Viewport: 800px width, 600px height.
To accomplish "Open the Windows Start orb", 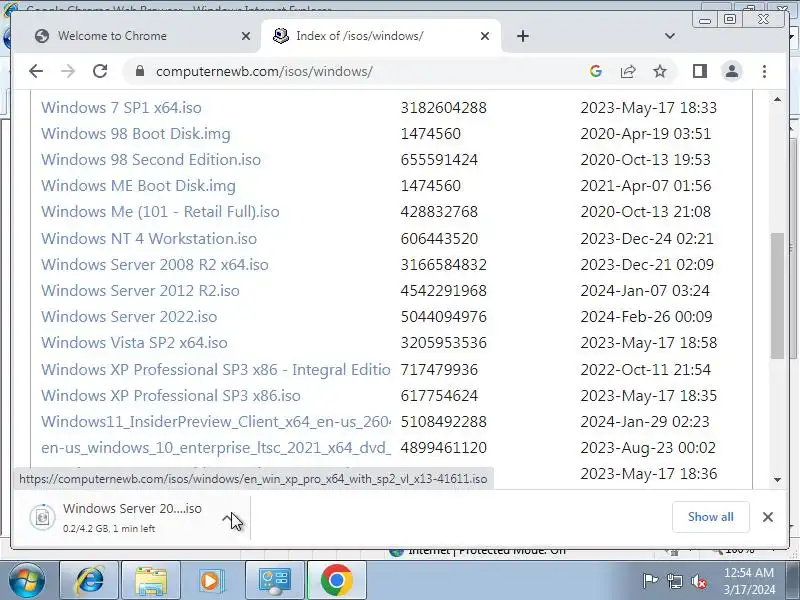I will (x=27, y=580).
